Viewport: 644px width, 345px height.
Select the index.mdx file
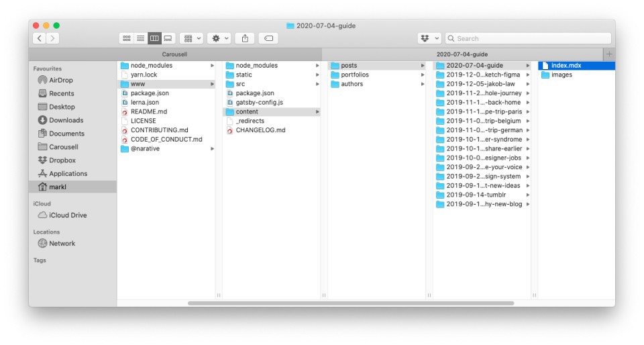point(577,65)
